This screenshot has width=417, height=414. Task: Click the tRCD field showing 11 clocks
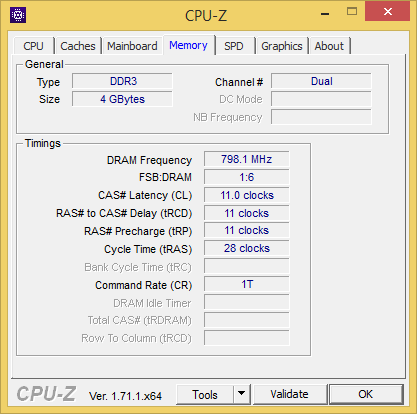tap(247, 213)
